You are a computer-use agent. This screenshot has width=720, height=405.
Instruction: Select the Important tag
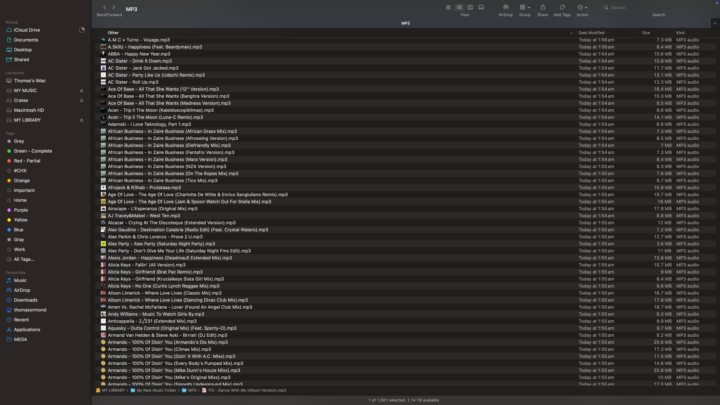point(24,191)
